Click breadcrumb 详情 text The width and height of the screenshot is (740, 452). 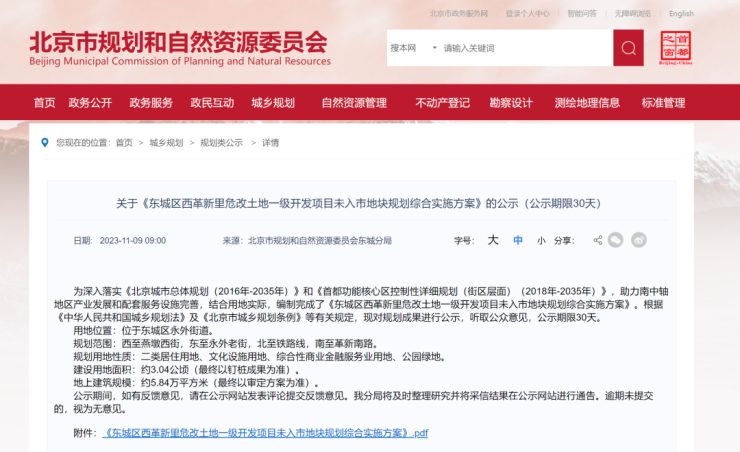pyautogui.click(x=270, y=143)
